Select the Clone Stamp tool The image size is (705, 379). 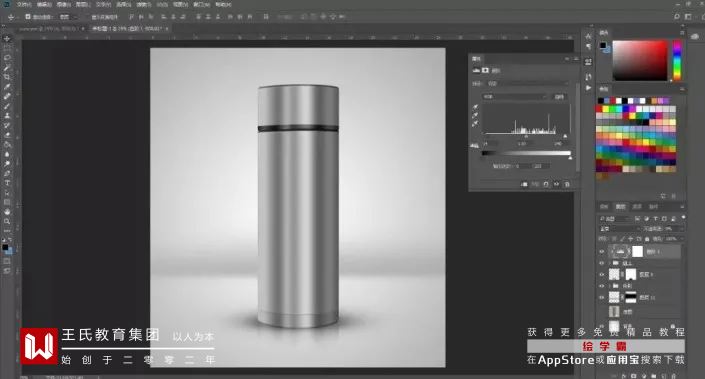[x=7, y=116]
